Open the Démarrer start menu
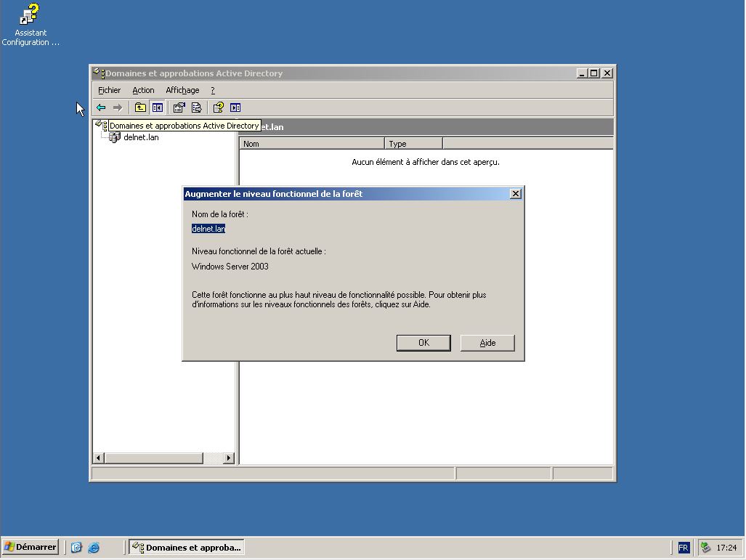This screenshot has height=560, width=746. pyautogui.click(x=30, y=547)
